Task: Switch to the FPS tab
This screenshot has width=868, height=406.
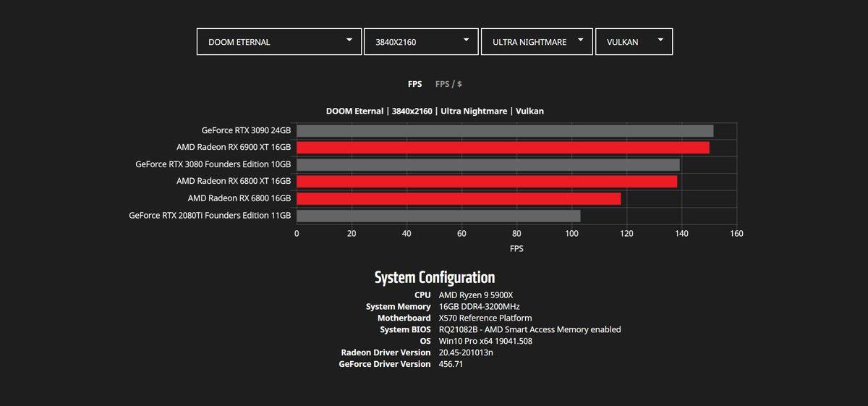Action: 414,84
